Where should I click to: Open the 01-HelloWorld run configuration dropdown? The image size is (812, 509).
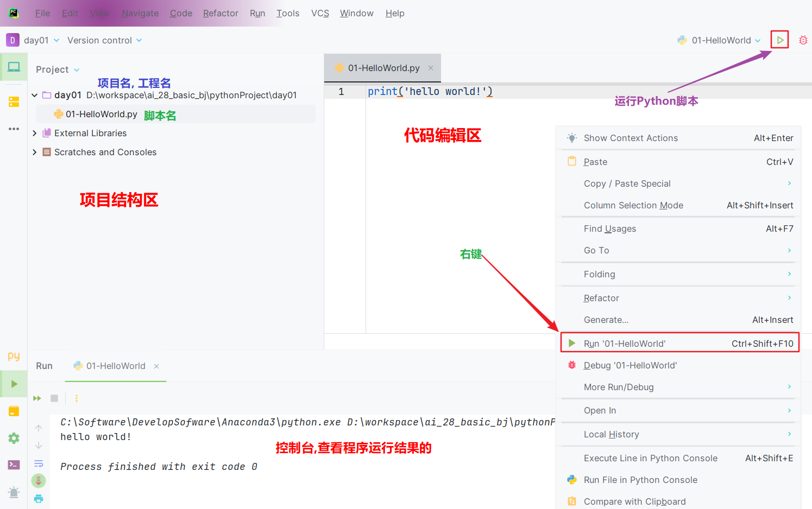point(719,40)
